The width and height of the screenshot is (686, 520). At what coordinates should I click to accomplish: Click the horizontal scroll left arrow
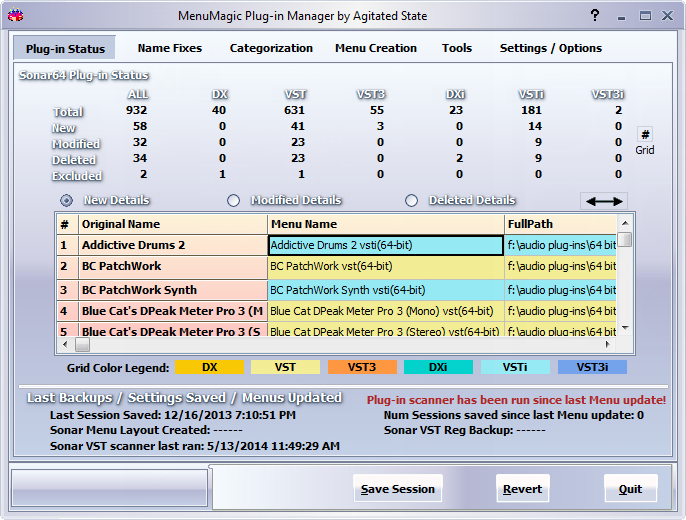[x=65, y=345]
